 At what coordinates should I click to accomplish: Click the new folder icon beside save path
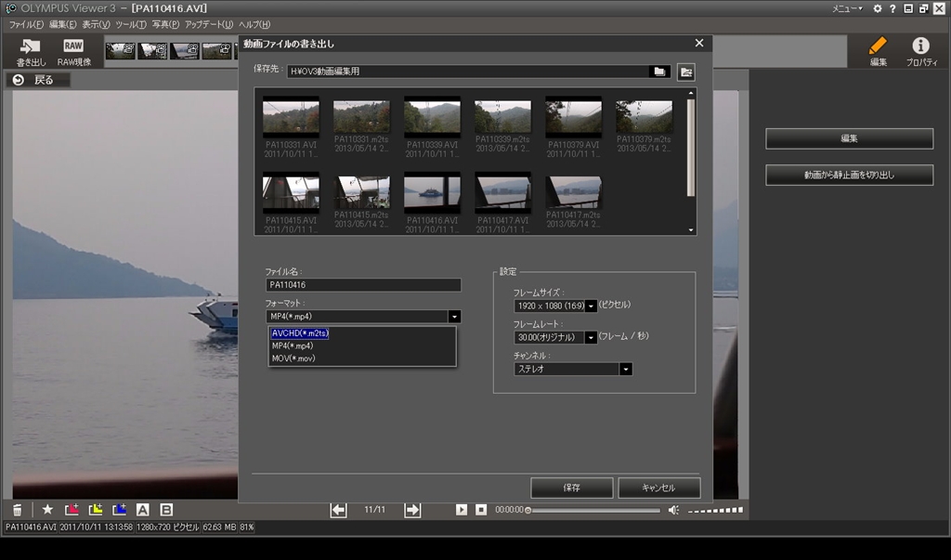coord(686,72)
